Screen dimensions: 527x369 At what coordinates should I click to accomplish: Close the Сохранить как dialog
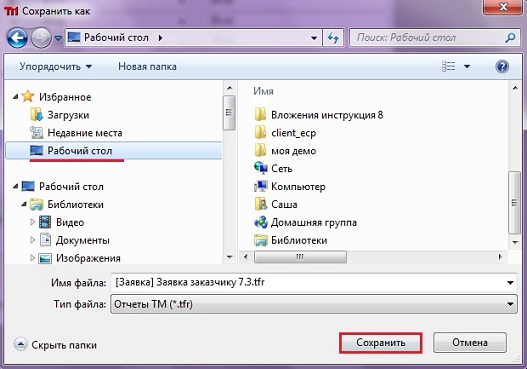(503, 7)
